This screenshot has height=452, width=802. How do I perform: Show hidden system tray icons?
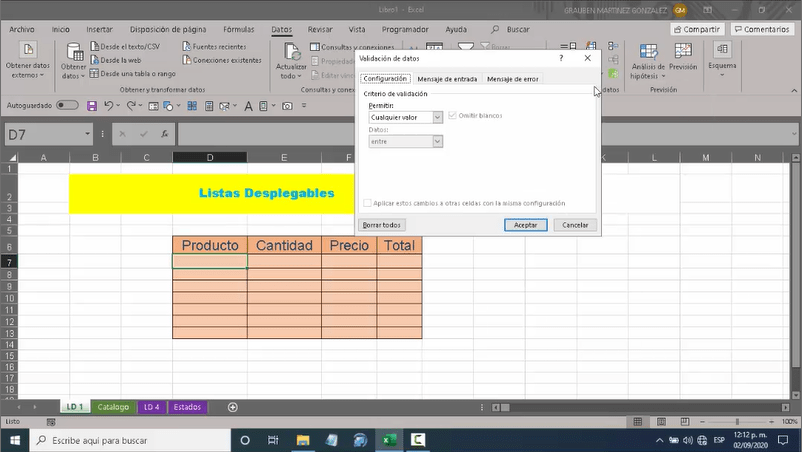coord(660,440)
